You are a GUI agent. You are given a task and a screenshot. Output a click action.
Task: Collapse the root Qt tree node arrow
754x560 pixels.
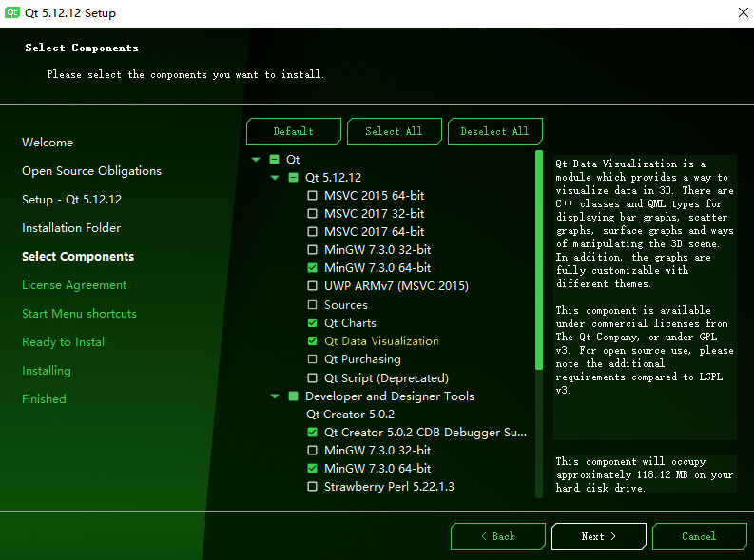click(256, 159)
